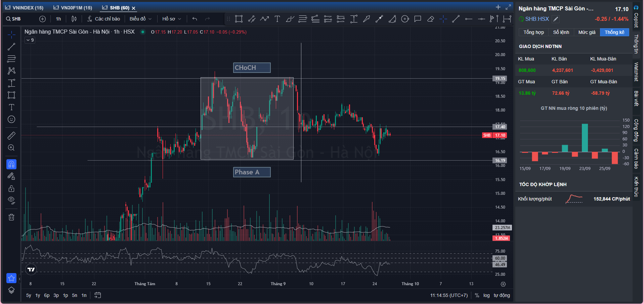Open the 'Biểu đồ' dropdown menu
The image size is (644, 305).
[140, 19]
